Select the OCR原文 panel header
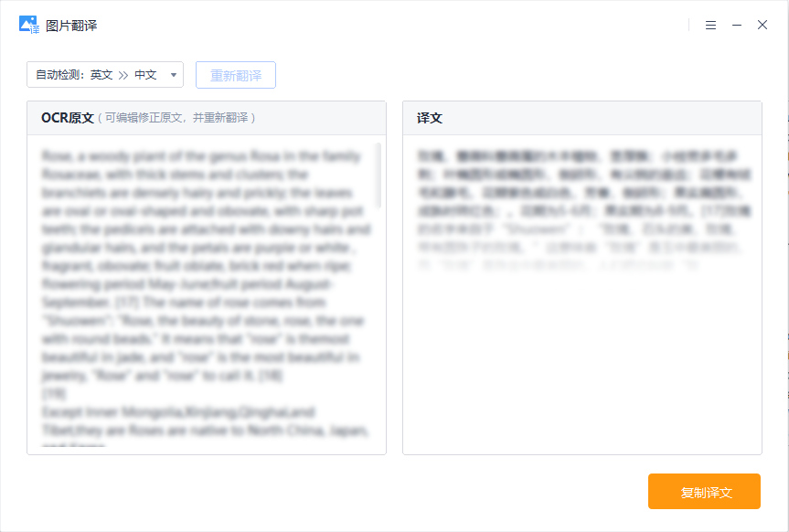This screenshot has width=789, height=532. (x=60, y=118)
